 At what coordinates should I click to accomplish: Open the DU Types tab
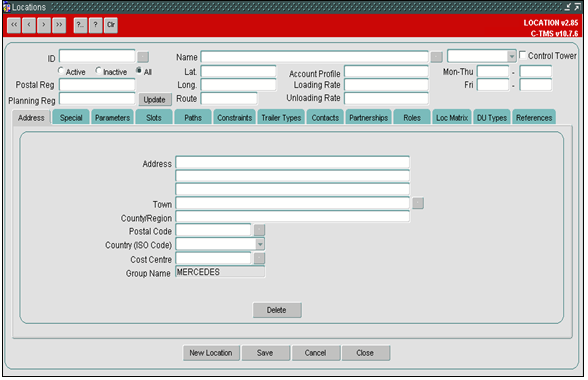pyautogui.click(x=492, y=118)
